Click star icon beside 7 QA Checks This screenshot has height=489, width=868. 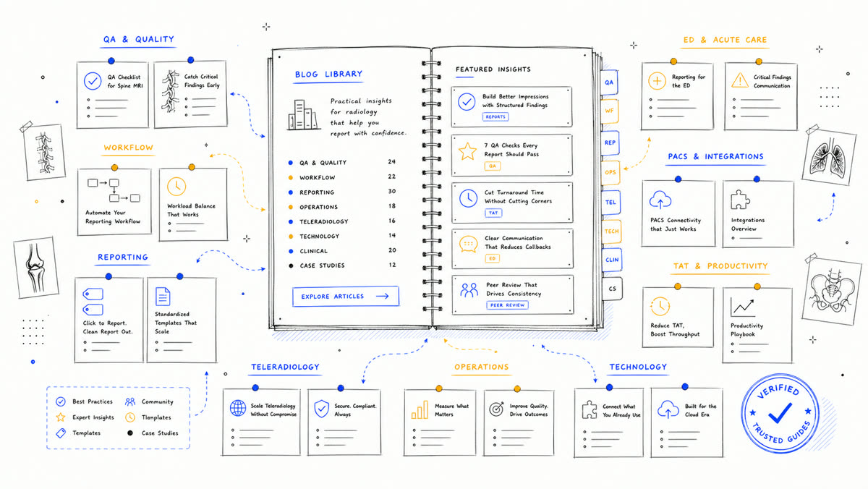click(x=468, y=151)
